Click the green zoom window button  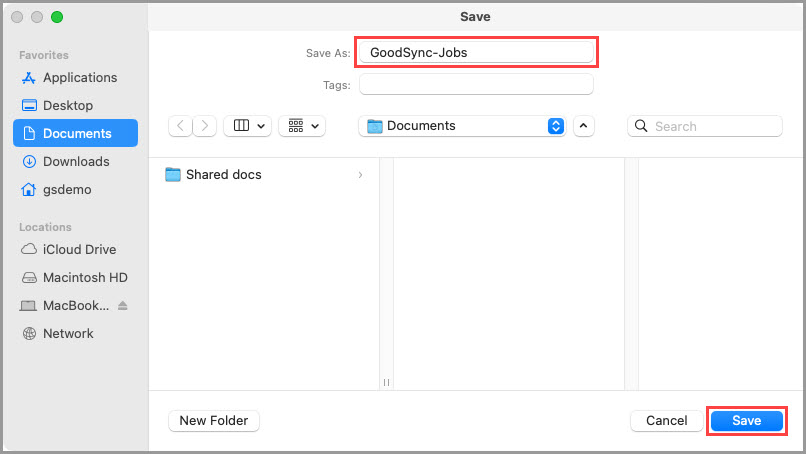click(57, 17)
